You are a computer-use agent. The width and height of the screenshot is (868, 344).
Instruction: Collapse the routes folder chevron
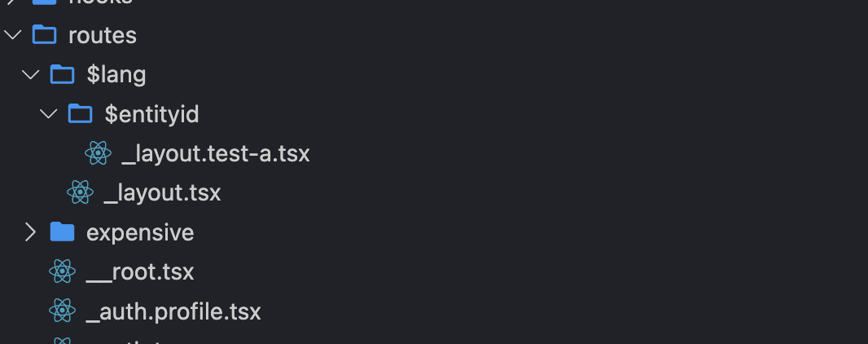point(12,36)
